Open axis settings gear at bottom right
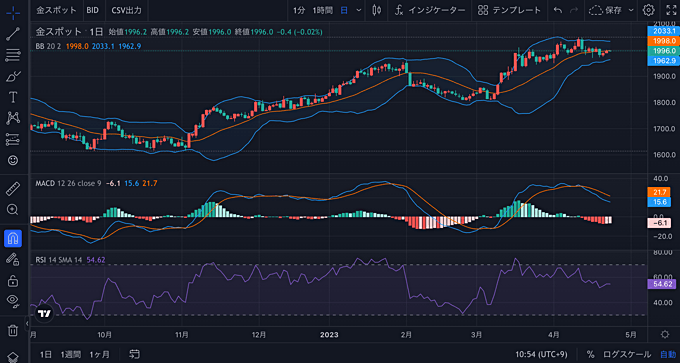 pos(664,334)
